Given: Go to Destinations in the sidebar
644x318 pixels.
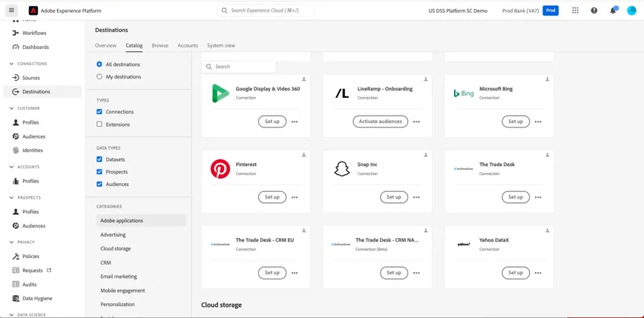Looking at the screenshot, I should click(42, 91).
